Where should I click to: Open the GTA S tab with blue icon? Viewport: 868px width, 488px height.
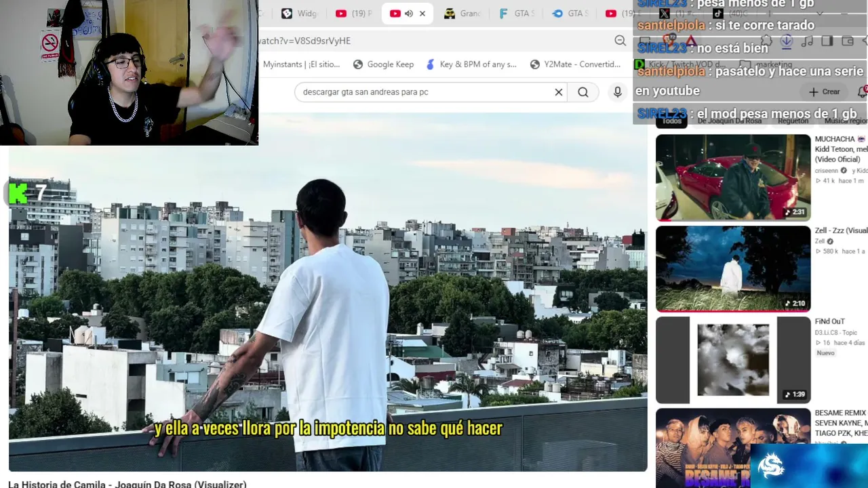(570, 14)
